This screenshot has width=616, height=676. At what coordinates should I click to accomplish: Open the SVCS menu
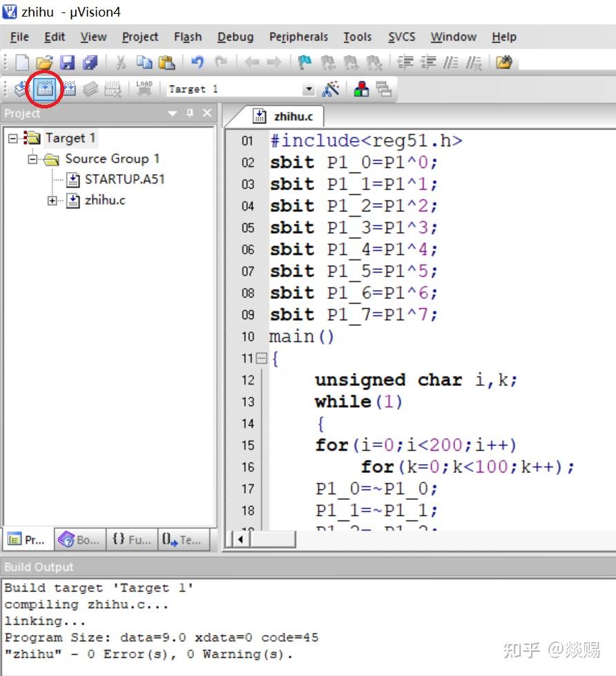click(x=402, y=37)
